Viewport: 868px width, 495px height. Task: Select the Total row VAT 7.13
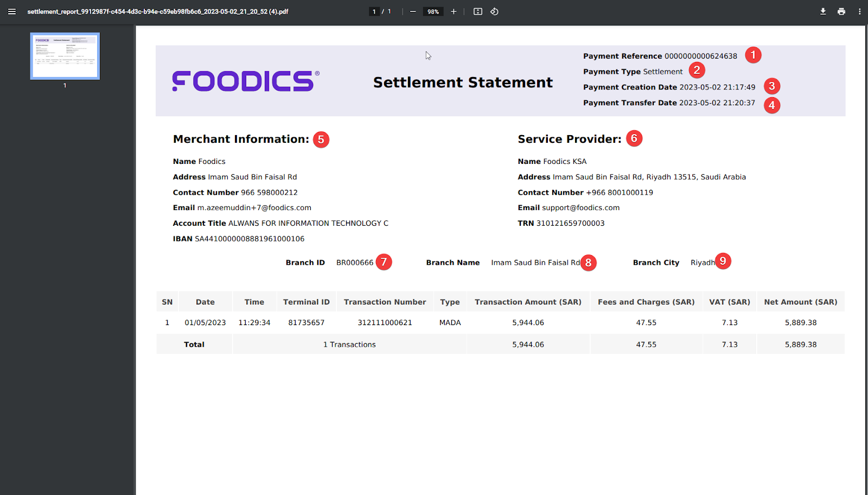730,345
